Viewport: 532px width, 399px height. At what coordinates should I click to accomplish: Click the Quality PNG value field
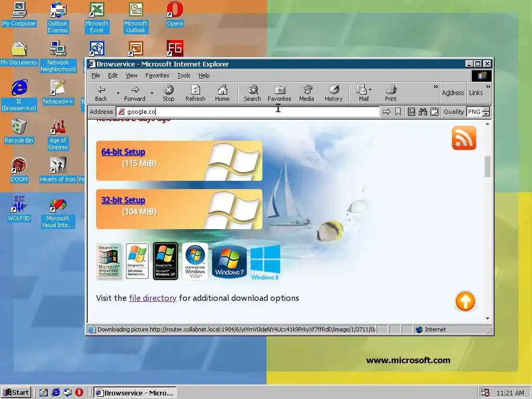(474, 112)
